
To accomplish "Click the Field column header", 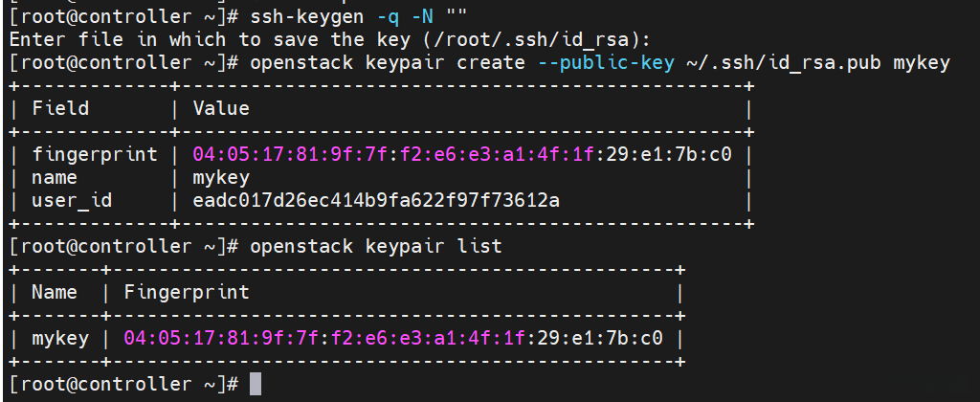I will tap(60, 108).
